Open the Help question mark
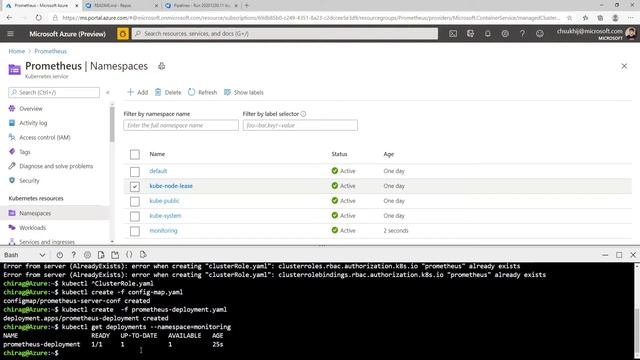Screen dimensions: 640x360 (x=522, y=34)
